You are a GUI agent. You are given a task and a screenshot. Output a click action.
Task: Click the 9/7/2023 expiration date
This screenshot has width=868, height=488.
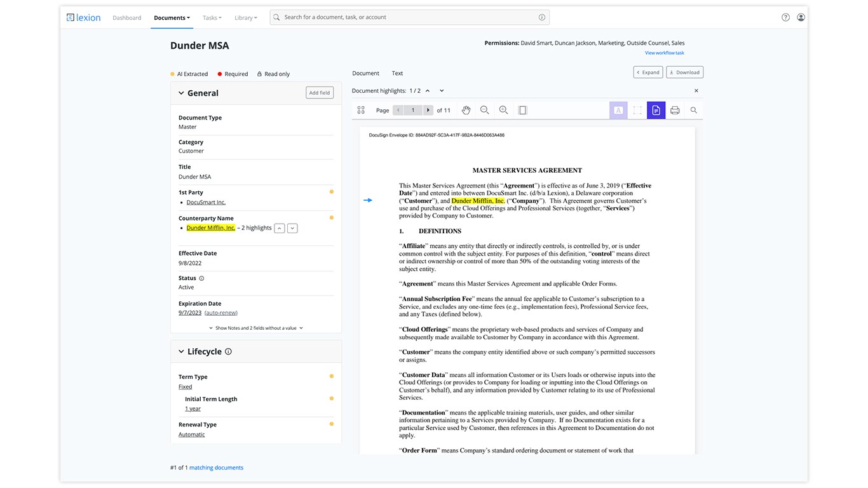tap(190, 313)
